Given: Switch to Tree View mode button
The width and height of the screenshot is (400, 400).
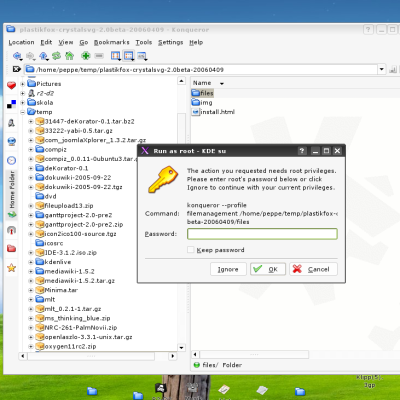Looking at the screenshot, I should click(x=129, y=56).
